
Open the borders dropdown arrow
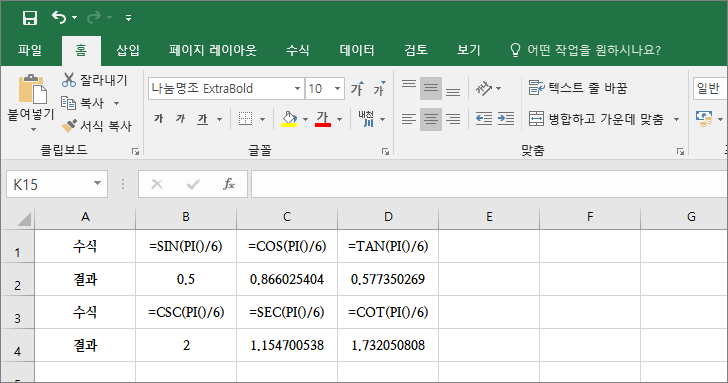click(262, 120)
